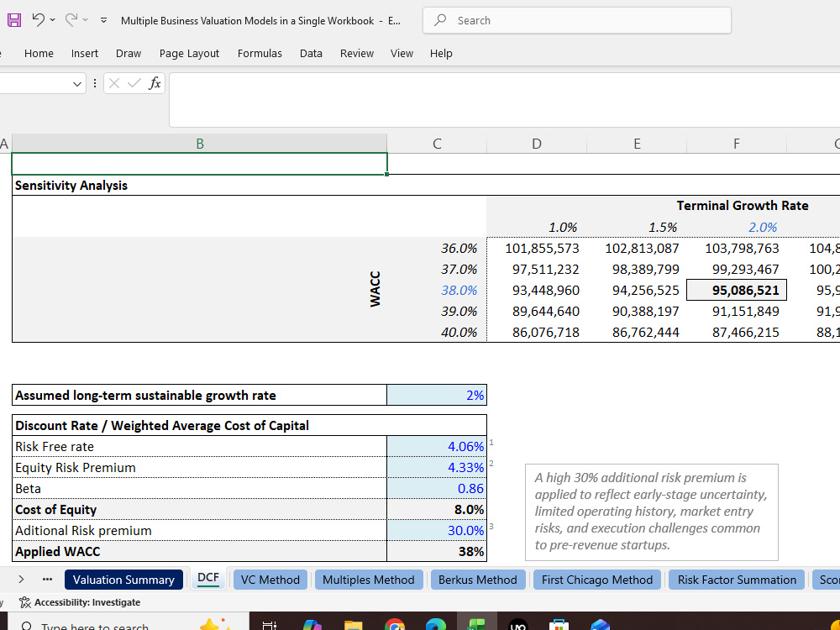This screenshot has height=630, width=840.
Task: Click the formula bar options dots
Action: (x=95, y=83)
